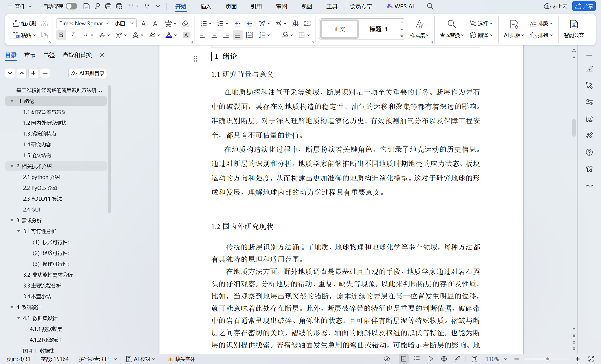601x364 pixels.
Task: Switch to outline view in status bar
Action: [417, 359]
